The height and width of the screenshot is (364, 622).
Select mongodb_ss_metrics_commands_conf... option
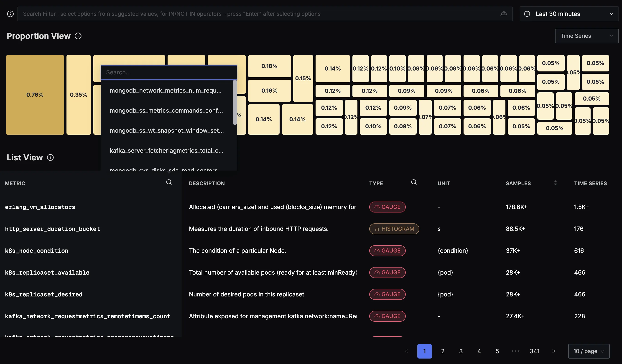(x=166, y=111)
